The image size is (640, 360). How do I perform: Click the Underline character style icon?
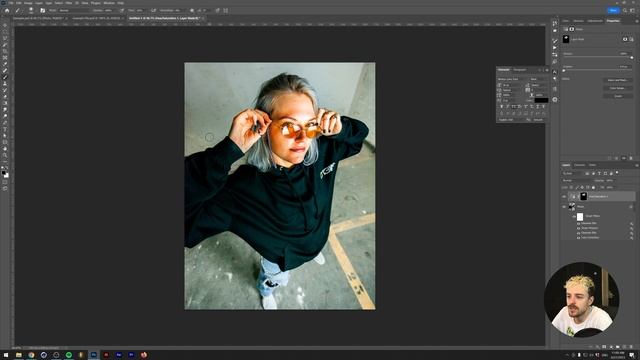tap(538, 107)
